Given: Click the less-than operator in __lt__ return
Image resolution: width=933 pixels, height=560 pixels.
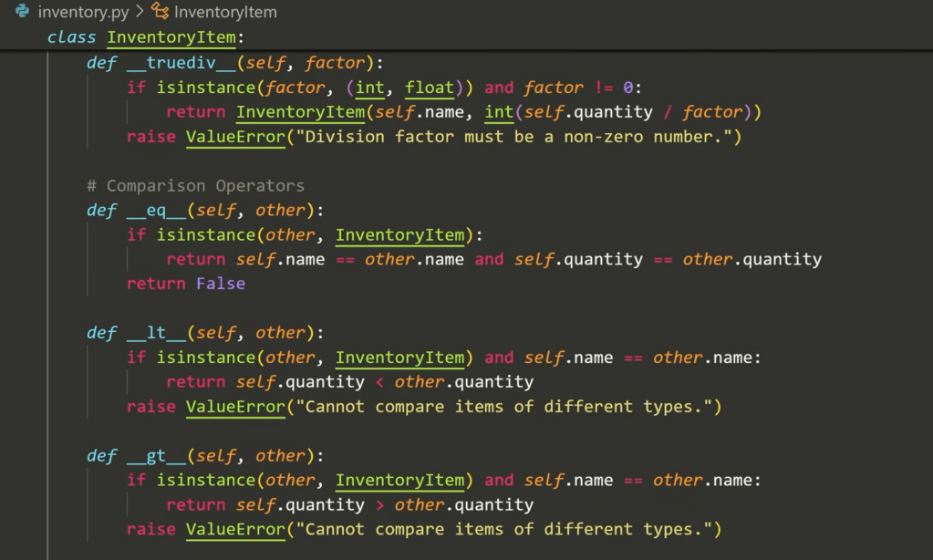Looking at the screenshot, I should click(x=379, y=382).
